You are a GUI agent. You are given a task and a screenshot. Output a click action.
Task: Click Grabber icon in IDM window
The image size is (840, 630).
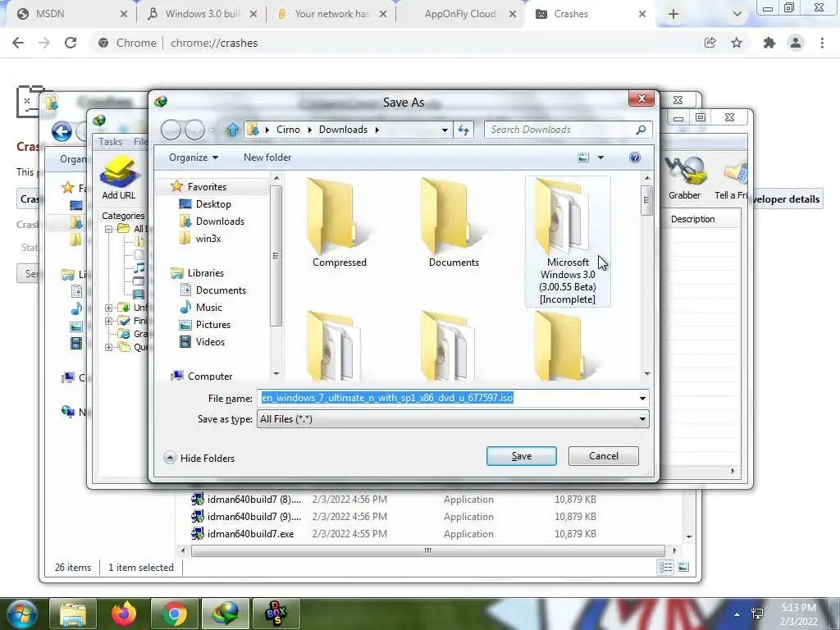tap(684, 178)
